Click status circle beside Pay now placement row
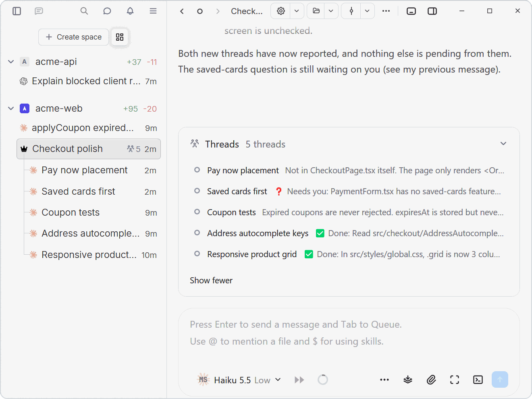532x399 pixels. tap(197, 170)
